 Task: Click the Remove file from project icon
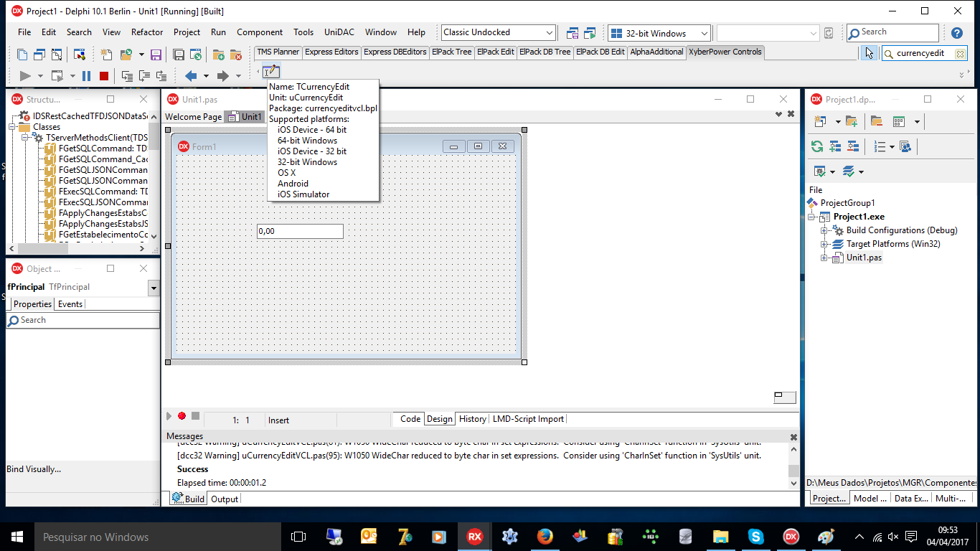[235, 55]
